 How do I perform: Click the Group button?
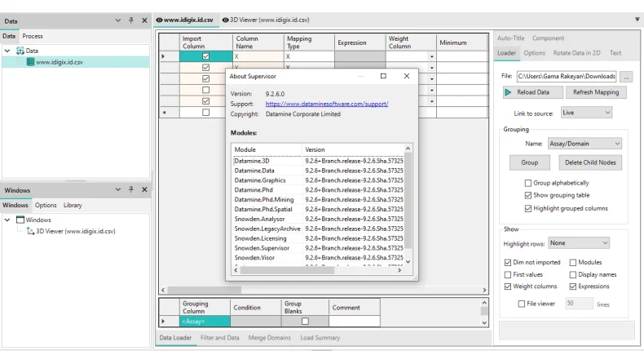click(529, 162)
